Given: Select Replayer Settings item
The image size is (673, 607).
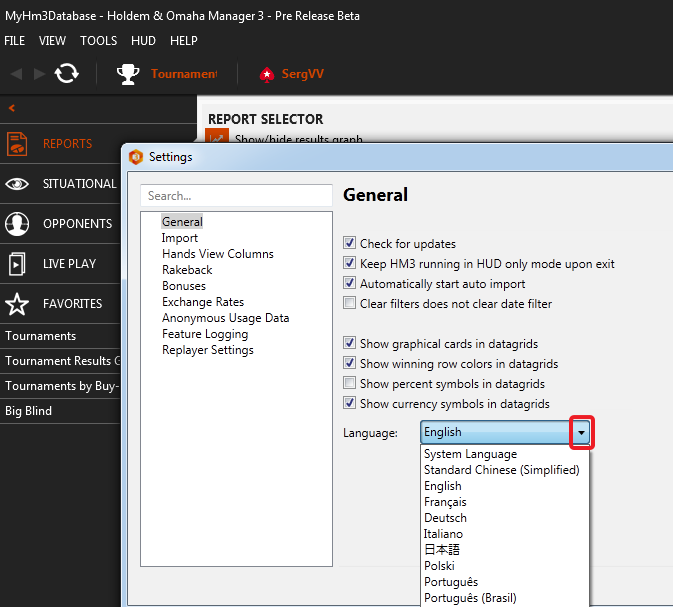Looking at the screenshot, I should pos(208,350).
